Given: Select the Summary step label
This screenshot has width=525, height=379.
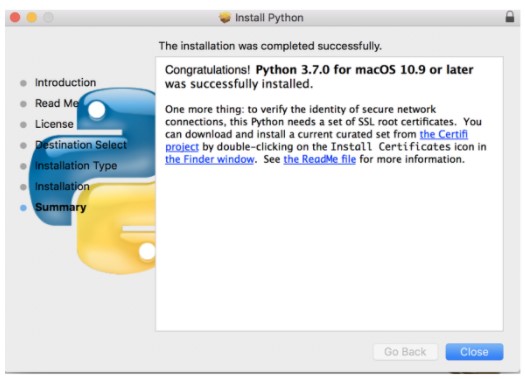Looking at the screenshot, I should (x=61, y=207).
